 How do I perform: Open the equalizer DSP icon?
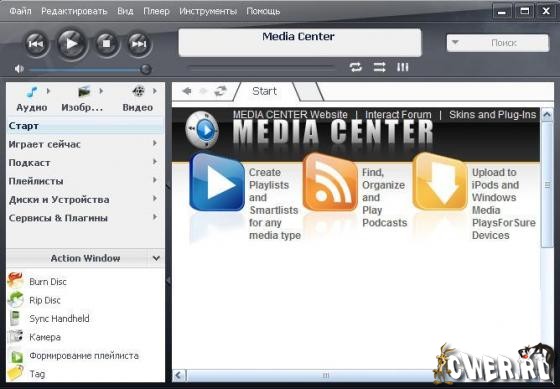tap(402, 67)
